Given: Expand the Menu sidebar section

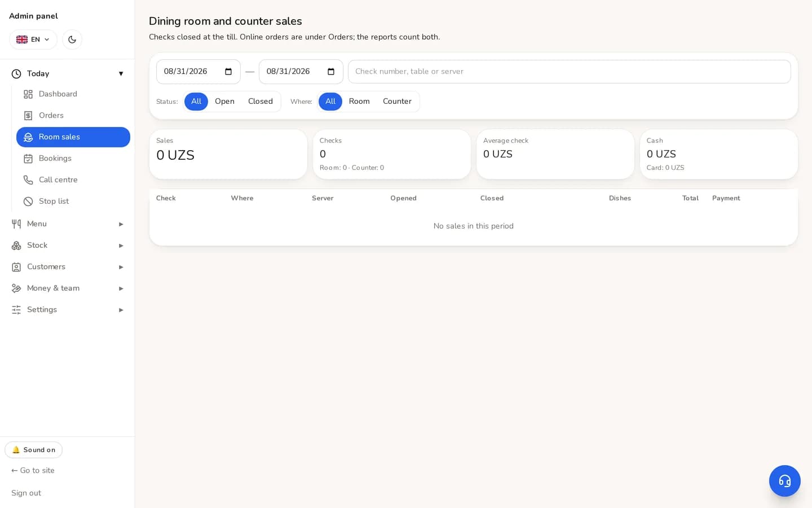Looking at the screenshot, I should pos(68,224).
